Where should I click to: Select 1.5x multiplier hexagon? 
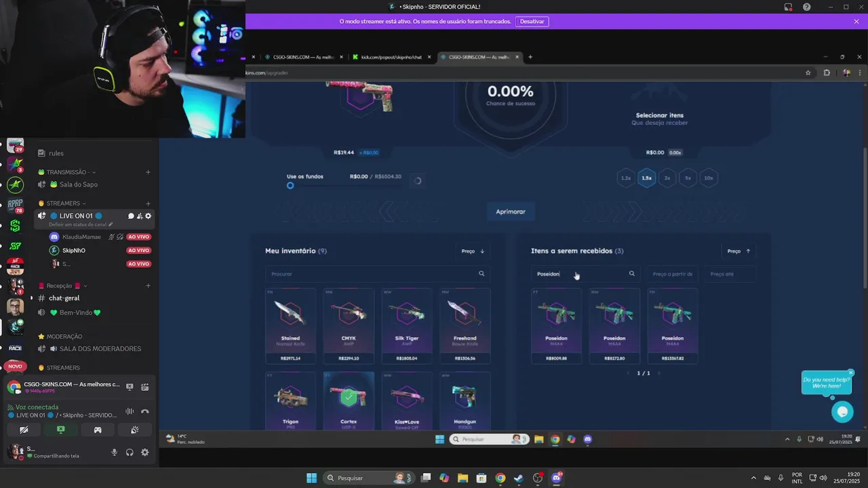point(646,178)
